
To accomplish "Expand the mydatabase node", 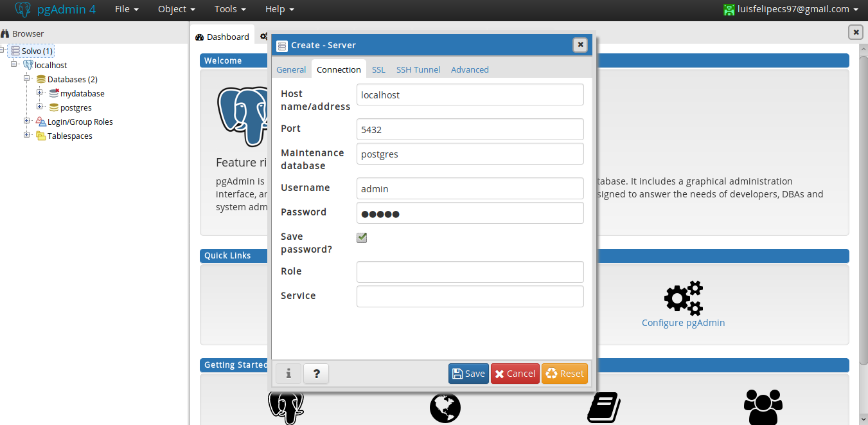I will click(40, 93).
